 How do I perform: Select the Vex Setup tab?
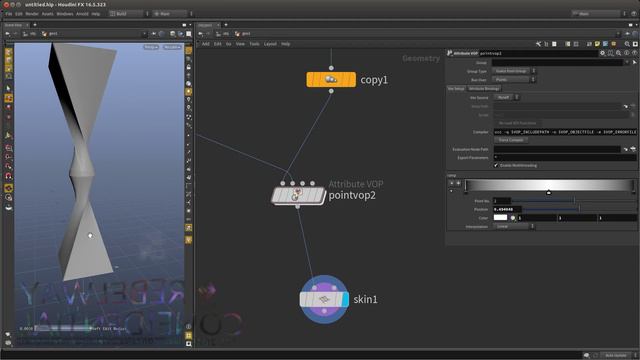coord(456,89)
